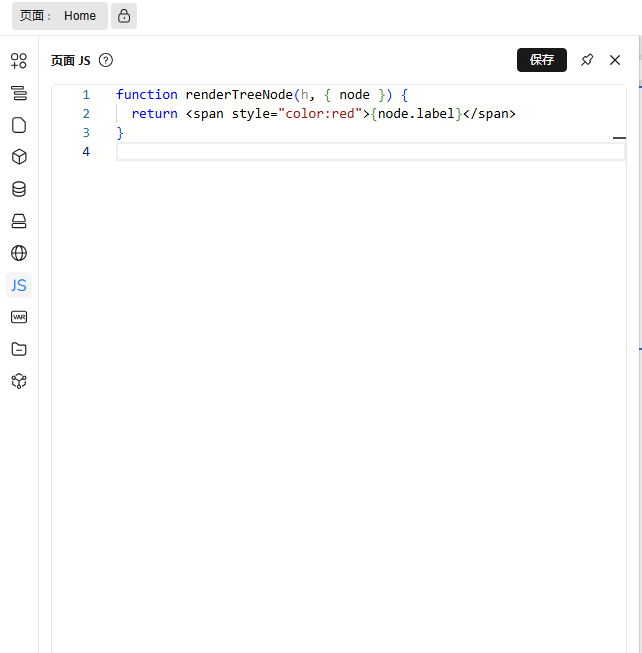Open the 页面: Home page selector
The height and width of the screenshot is (653, 642).
tap(59, 16)
